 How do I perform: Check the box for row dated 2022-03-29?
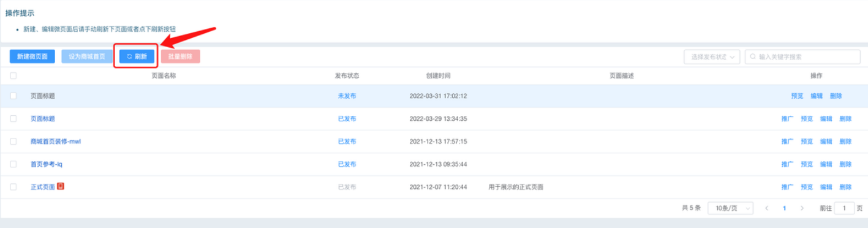pyautogui.click(x=13, y=118)
